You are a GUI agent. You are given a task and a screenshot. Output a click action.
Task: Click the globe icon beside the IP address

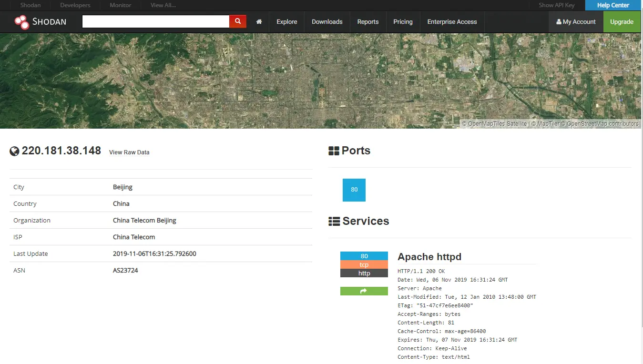coord(14,151)
